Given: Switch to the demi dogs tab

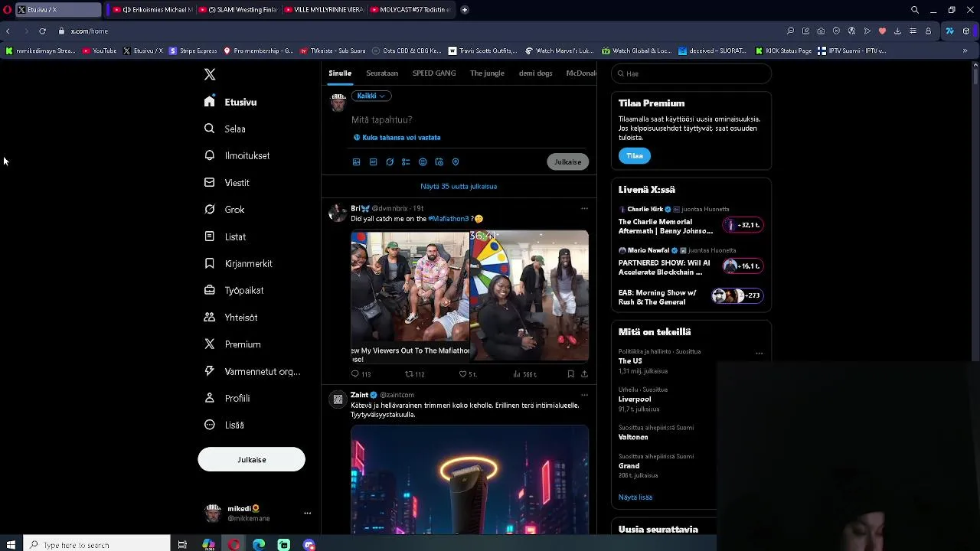Looking at the screenshot, I should coord(535,73).
